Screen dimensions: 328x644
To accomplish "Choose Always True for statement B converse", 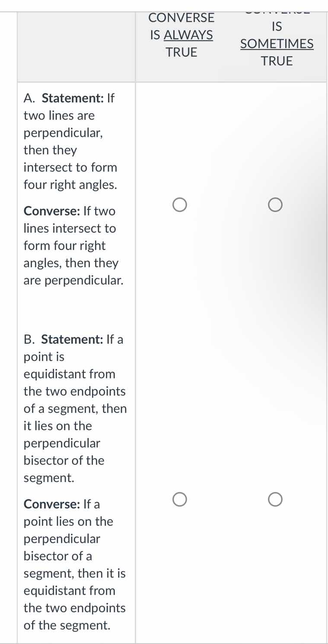I will (x=180, y=500).
